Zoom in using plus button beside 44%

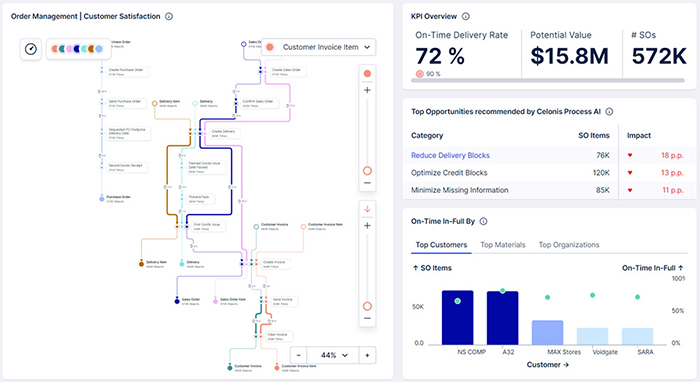point(367,355)
